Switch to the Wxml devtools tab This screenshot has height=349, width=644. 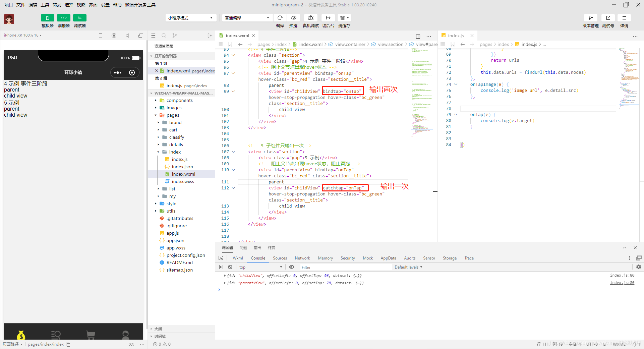(238, 258)
